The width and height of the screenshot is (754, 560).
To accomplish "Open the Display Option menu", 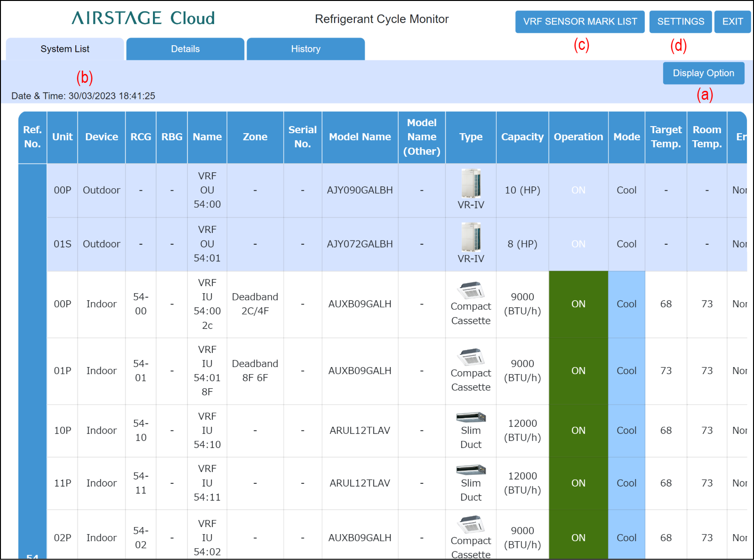I will (703, 73).
